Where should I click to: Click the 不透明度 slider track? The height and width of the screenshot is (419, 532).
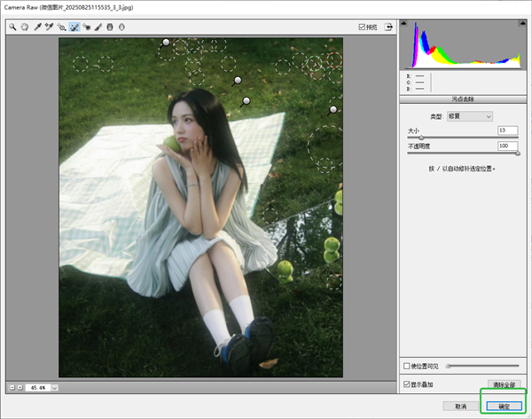(463, 153)
